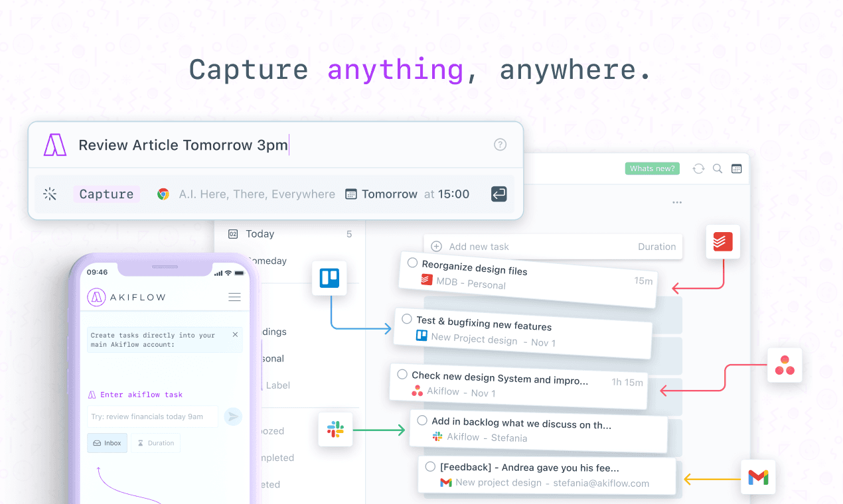Open the help question mark icon
The height and width of the screenshot is (504, 843).
click(x=500, y=145)
